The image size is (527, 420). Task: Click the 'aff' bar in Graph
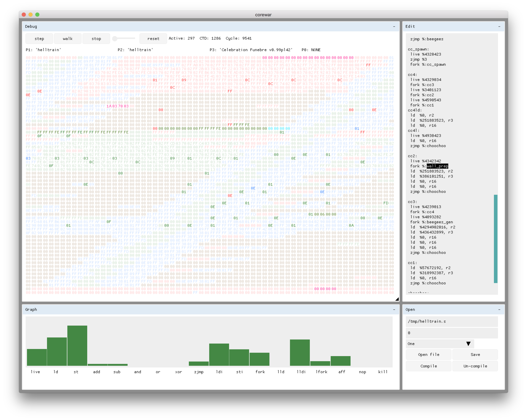341,361
